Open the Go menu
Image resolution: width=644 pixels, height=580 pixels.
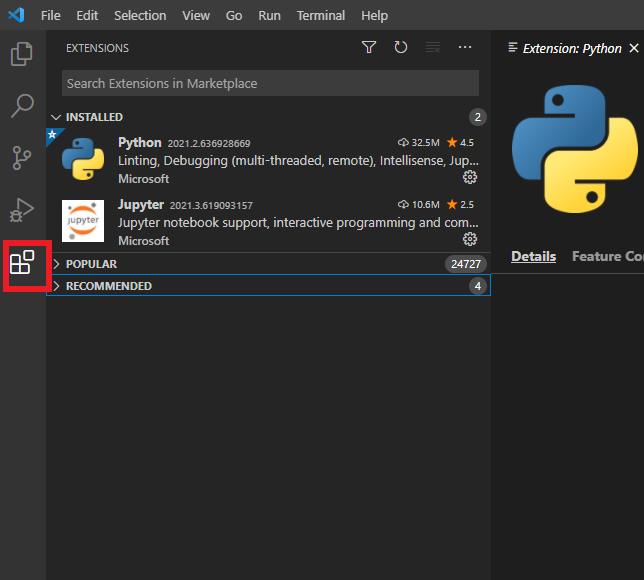pyautogui.click(x=234, y=16)
